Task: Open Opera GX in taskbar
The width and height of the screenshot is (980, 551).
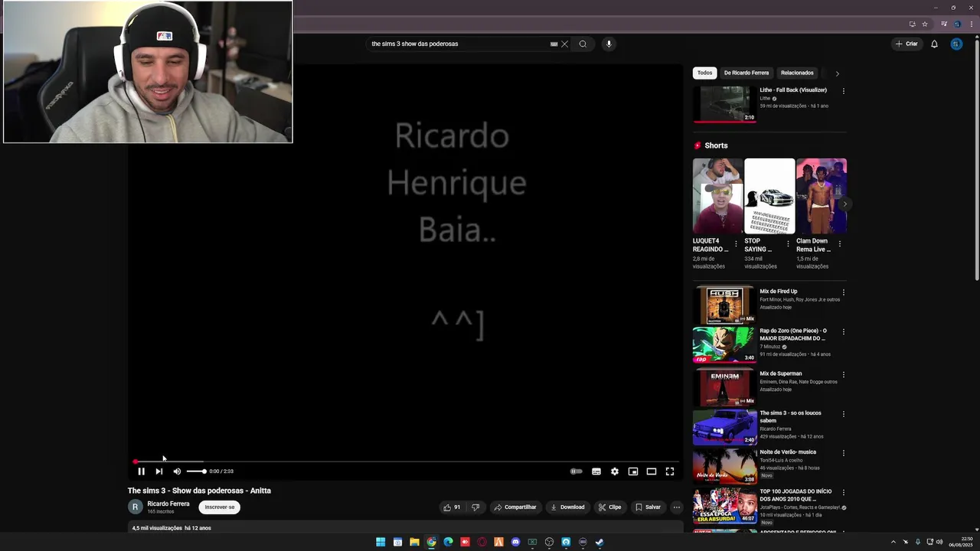Action: pyautogui.click(x=482, y=542)
